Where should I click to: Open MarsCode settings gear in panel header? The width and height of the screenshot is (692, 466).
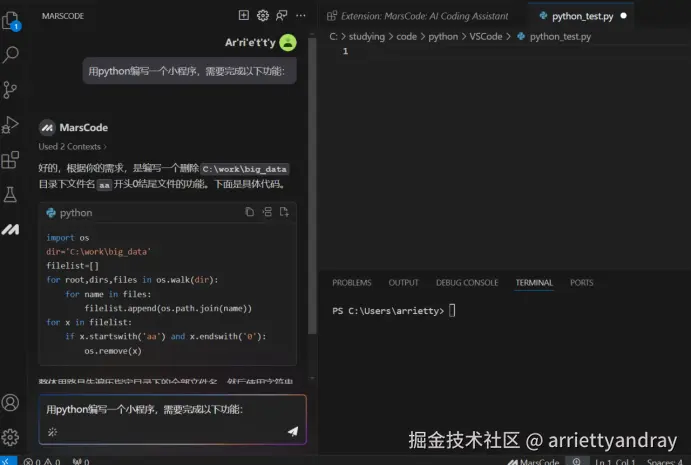coord(263,15)
